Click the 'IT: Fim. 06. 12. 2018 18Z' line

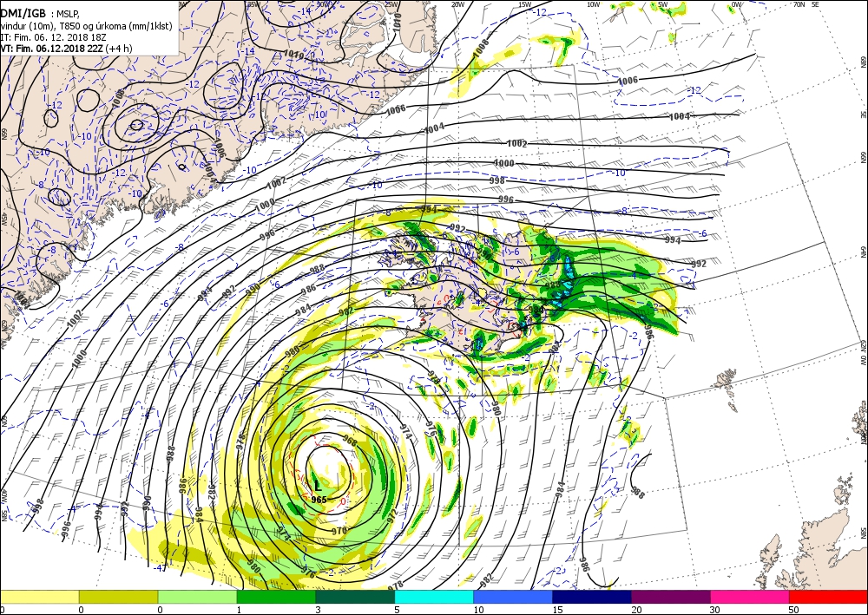pos(53,37)
